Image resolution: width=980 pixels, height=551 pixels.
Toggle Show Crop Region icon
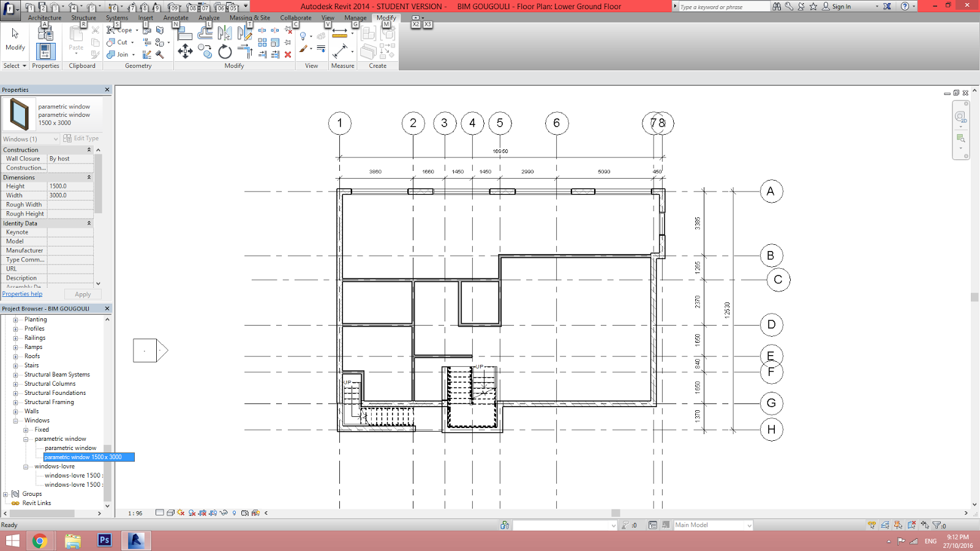pos(213,513)
